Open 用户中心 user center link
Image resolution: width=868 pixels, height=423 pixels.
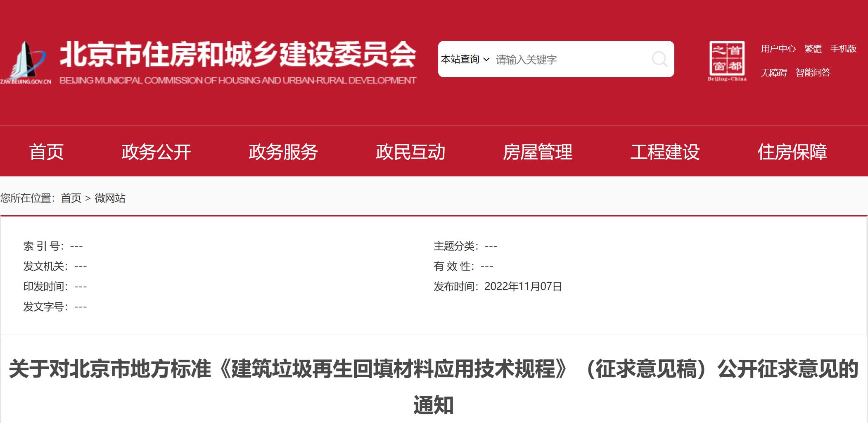click(x=778, y=49)
